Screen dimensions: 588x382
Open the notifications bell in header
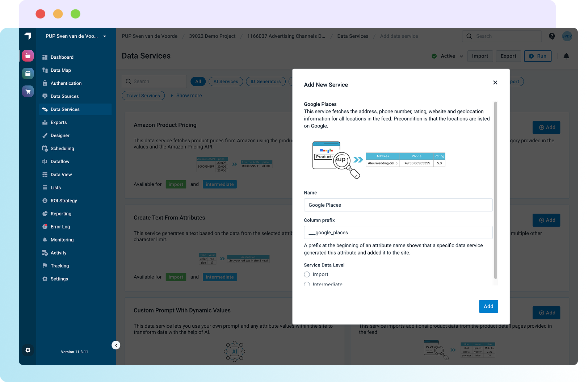tap(567, 56)
